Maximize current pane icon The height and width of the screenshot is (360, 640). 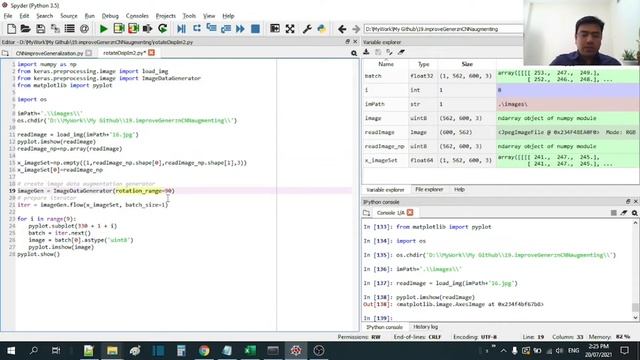pos(275,29)
